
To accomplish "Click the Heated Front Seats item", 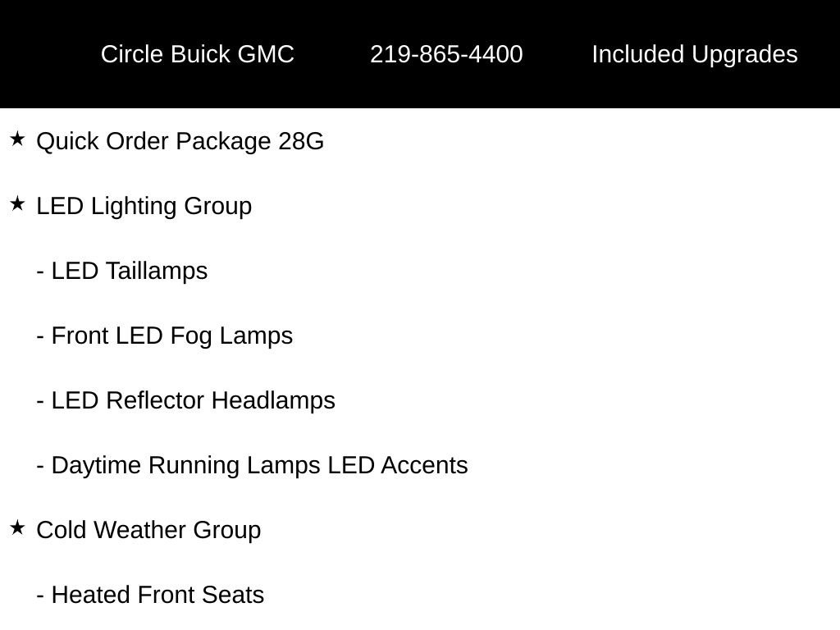I will point(157,595).
